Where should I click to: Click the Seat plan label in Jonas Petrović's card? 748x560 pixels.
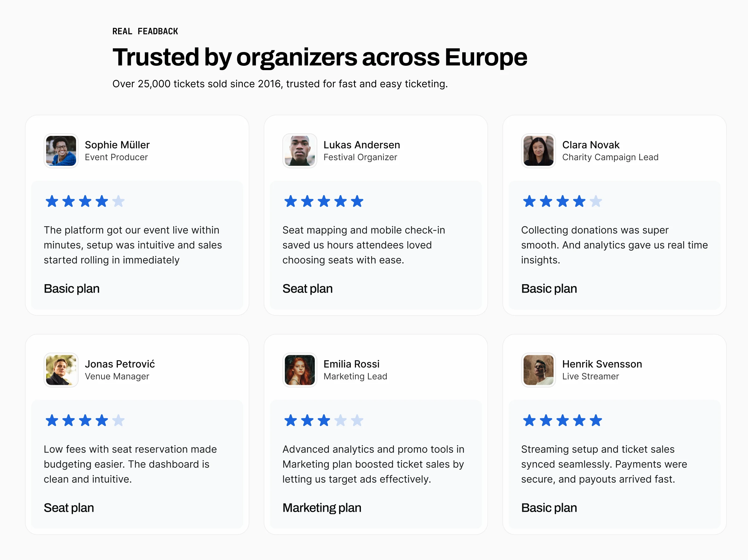(x=69, y=508)
